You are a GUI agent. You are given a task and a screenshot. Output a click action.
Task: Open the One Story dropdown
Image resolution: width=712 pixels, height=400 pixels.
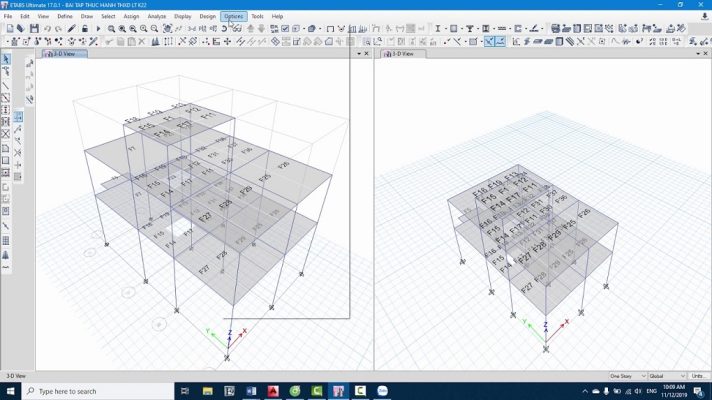pos(628,376)
